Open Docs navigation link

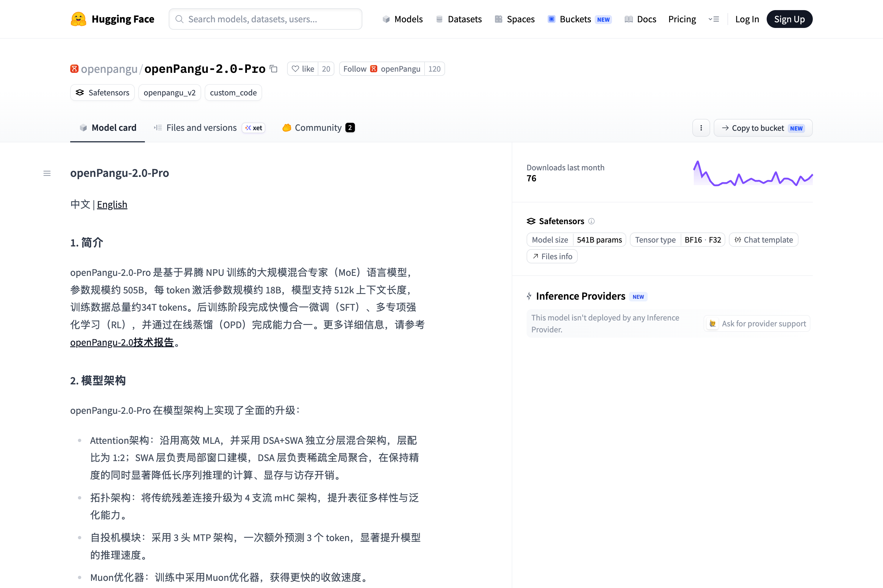click(640, 19)
